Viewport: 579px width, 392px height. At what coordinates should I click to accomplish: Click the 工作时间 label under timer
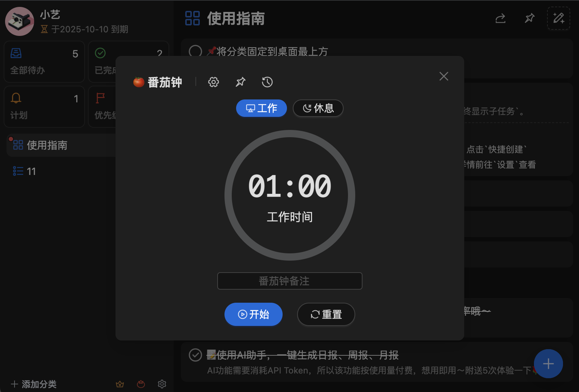click(290, 217)
